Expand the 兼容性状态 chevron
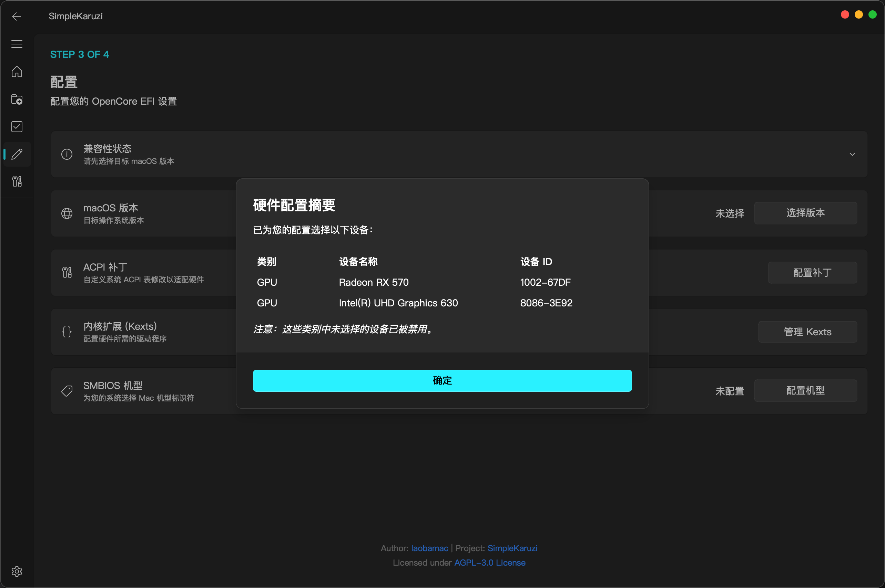The height and width of the screenshot is (588, 885). [x=852, y=154]
